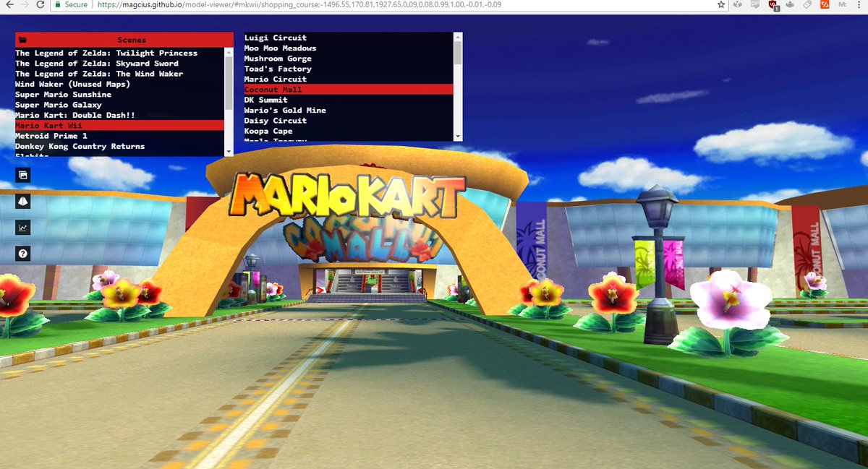The width and height of the screenshot is (868, 469).
Task: Choose Mario Kart: Double Dash!!
Action: tap(120, 115)
